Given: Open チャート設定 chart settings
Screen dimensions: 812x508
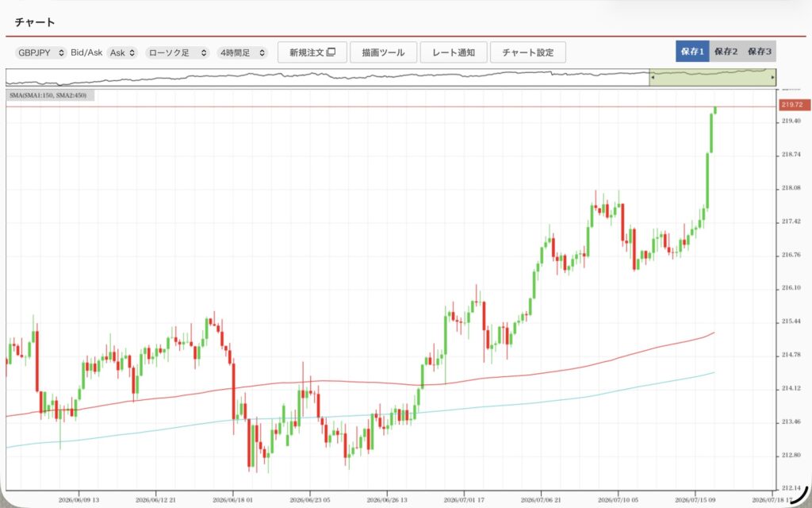Looking at the screenshot, I should [x=527, y=52].
